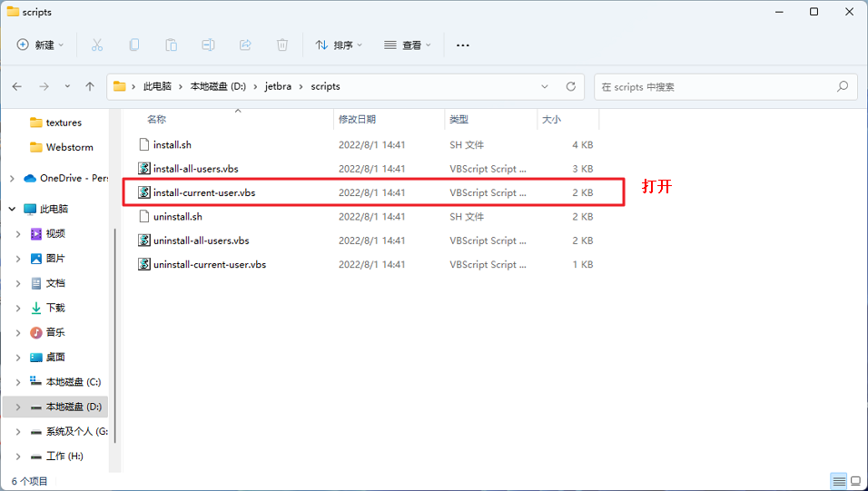
Task: Open the 排序 sort dropdown
Action: click(339, 44)
